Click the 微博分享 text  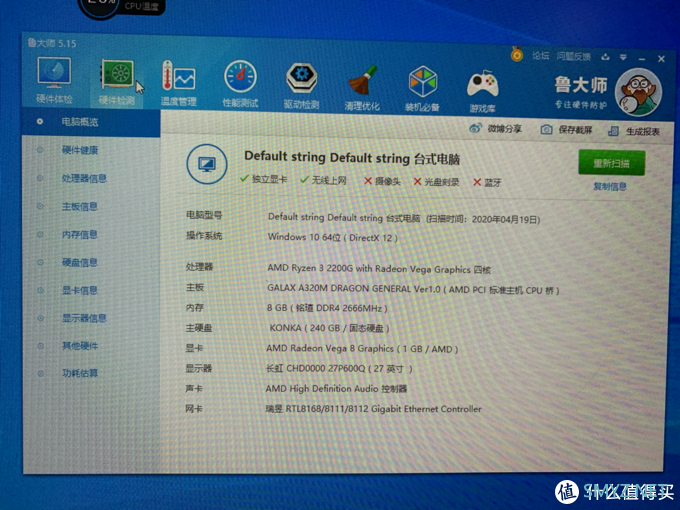click(x=504, y=128)
